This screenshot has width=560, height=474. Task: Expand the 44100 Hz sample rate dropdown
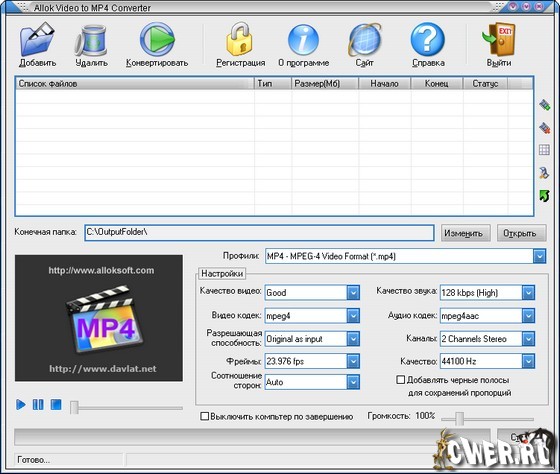[528, 361]
